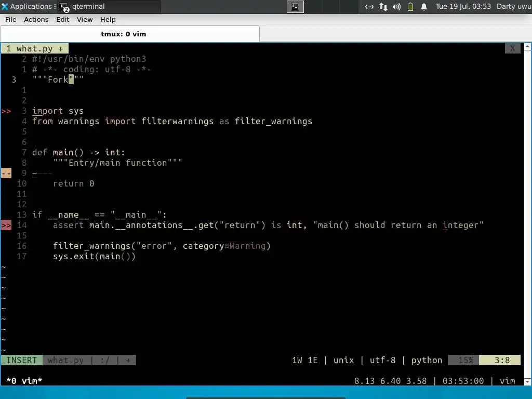Click the ':/' segment in the statusline

105,361
